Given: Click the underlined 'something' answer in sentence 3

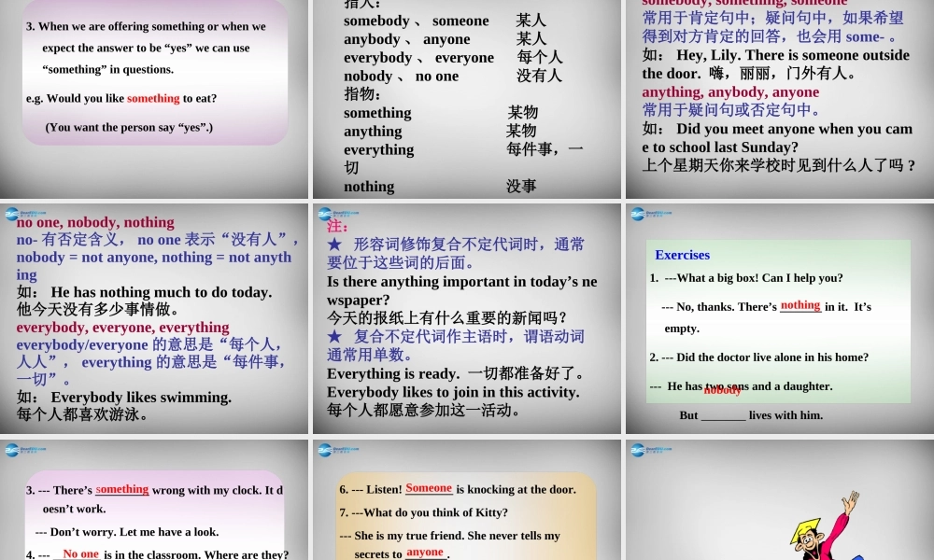Looking at the screenshot, I should [122, 489].
